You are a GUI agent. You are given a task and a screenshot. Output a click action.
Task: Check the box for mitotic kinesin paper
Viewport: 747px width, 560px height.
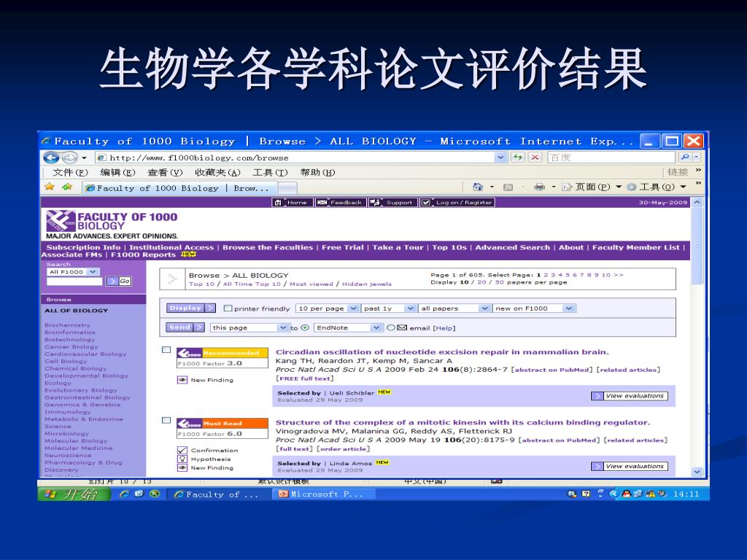(166, 421)
